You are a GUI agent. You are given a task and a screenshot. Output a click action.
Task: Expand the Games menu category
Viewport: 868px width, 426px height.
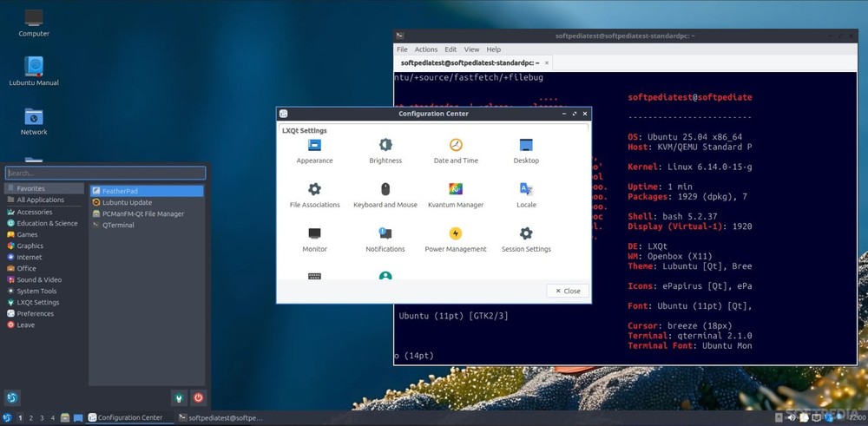tap(44, 234)
